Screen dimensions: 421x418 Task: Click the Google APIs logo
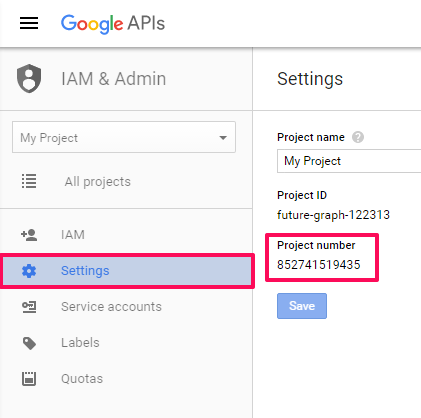113,24
